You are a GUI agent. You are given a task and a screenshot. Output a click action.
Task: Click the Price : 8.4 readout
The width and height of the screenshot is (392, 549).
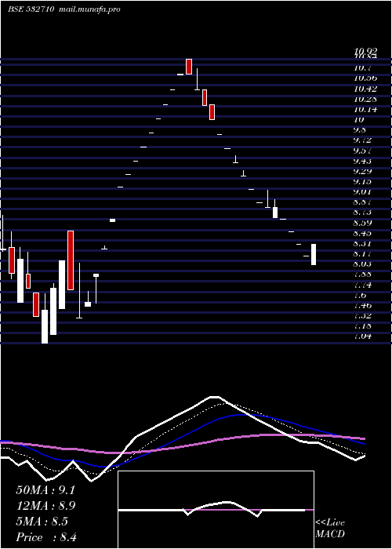tap(46, 537)
